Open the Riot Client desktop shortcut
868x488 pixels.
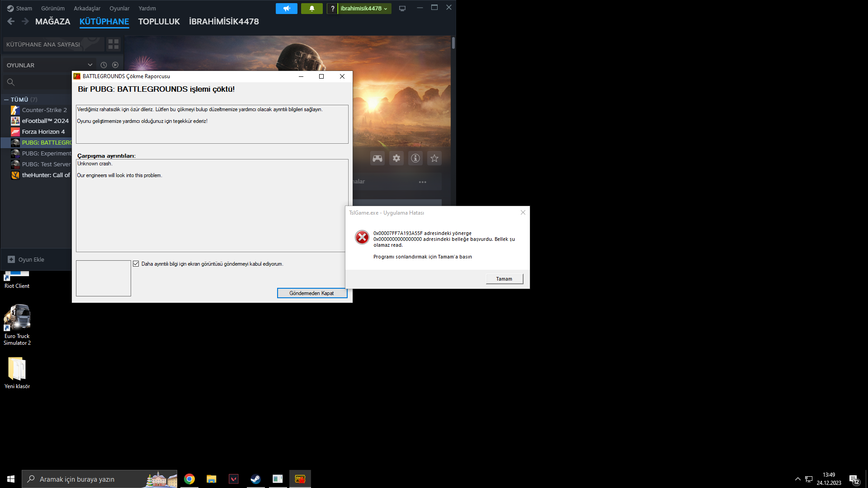17,280
